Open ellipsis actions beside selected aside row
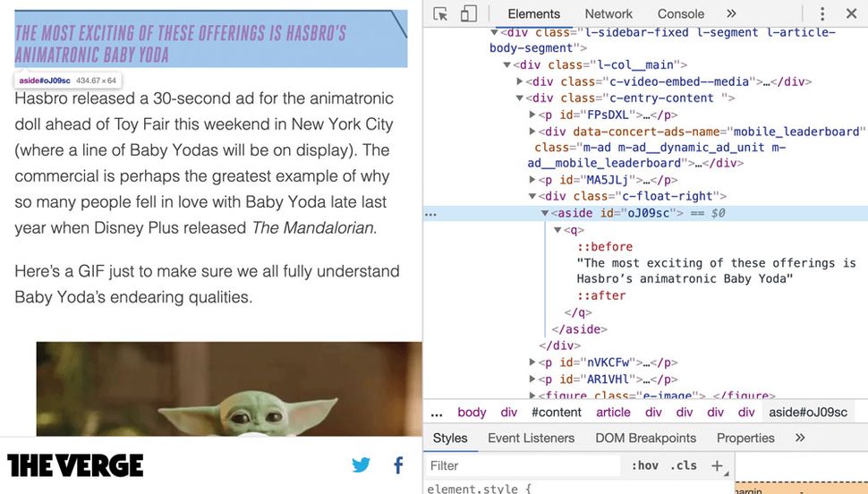 coord(430,214)
